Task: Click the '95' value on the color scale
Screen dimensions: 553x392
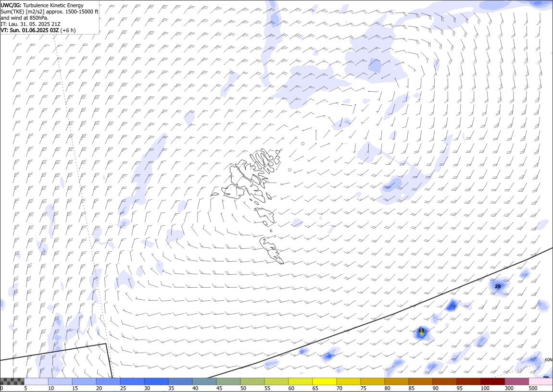Action: click(460, 389)
